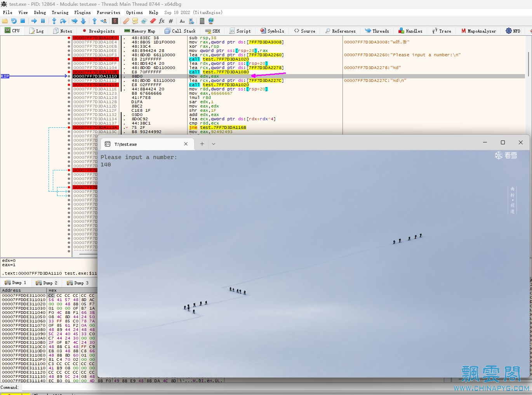Open the Labels tag icon
This screenshot has height=395, width=532.
click(144, 21)
